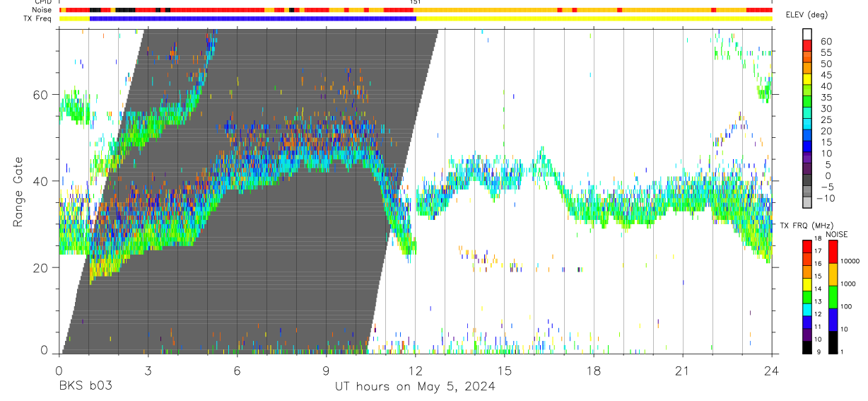The image size is (868, 401).
Task: Click the UT hour 12 tick label
Action: coord(416,371)
